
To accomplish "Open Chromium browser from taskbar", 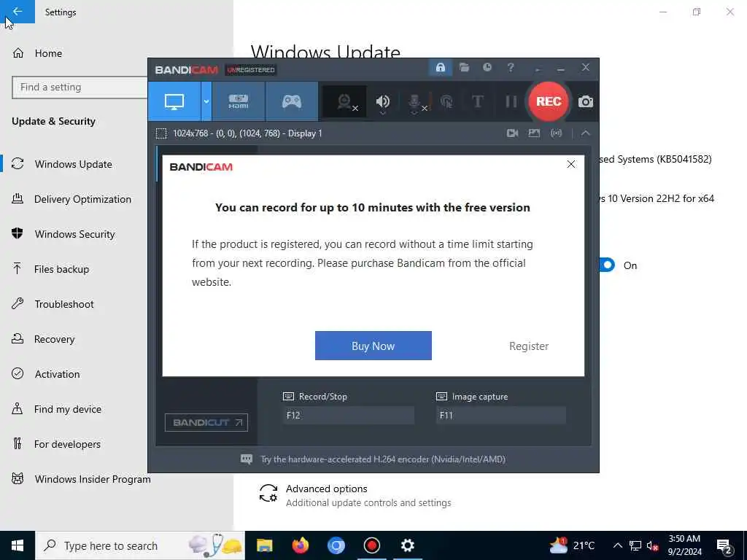I will 336,545.
